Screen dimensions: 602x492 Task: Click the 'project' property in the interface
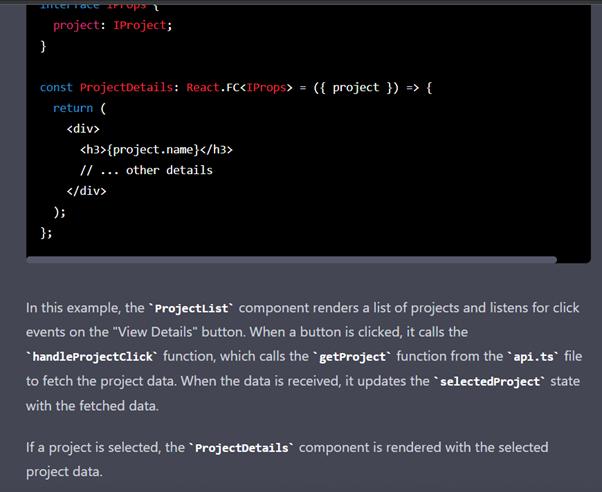click(x=76, y=25)
